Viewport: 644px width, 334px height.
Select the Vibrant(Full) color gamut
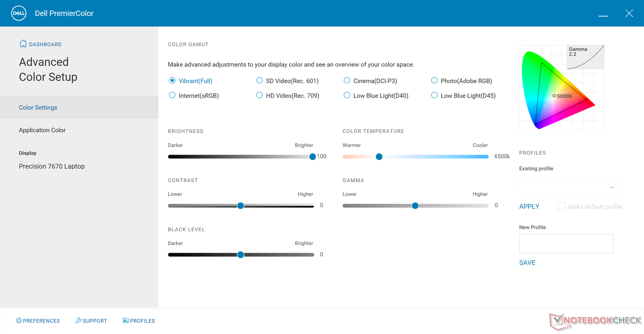[172, 81]
